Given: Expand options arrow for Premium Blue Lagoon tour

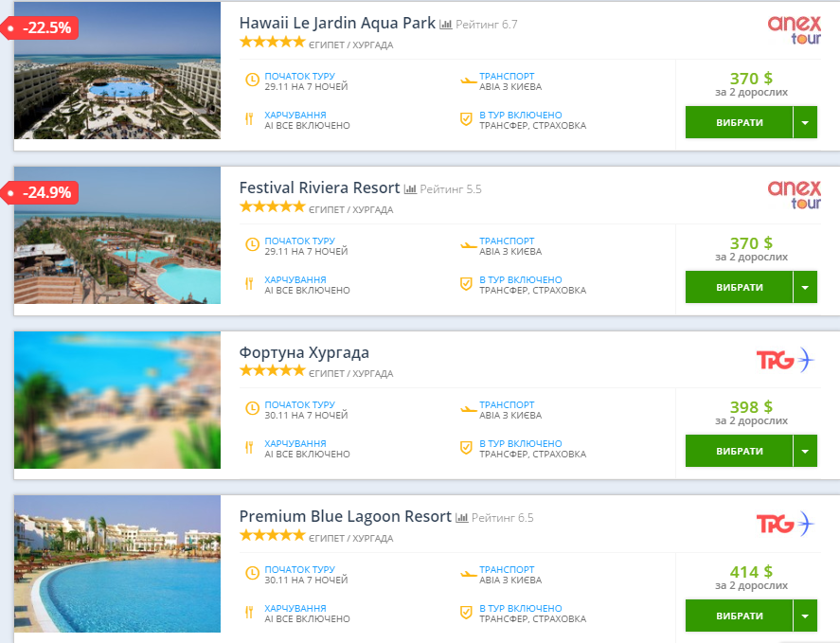Looking at the screenshot, I should tap(805, 616).
